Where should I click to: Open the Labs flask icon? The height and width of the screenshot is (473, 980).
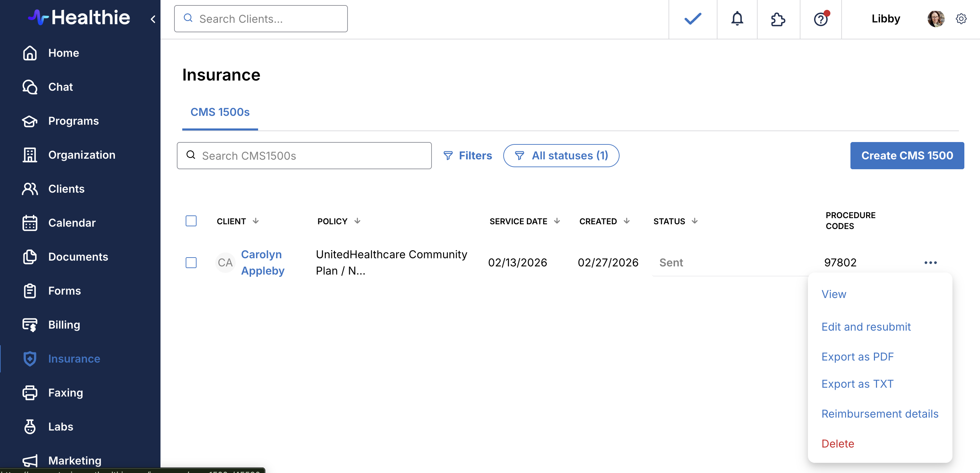(30, 426)
